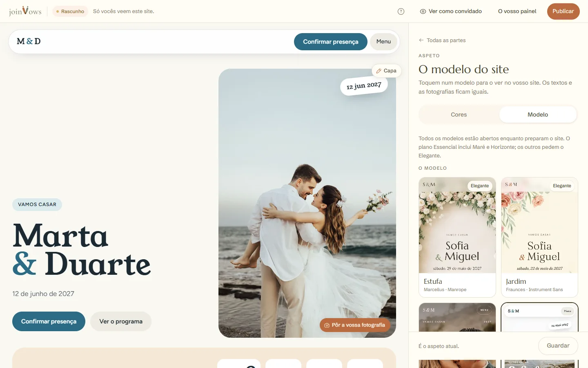This screenshot has width=588, height=368.
Task: Click the Marta & Duarte heading
Action: tap(82, 250)
